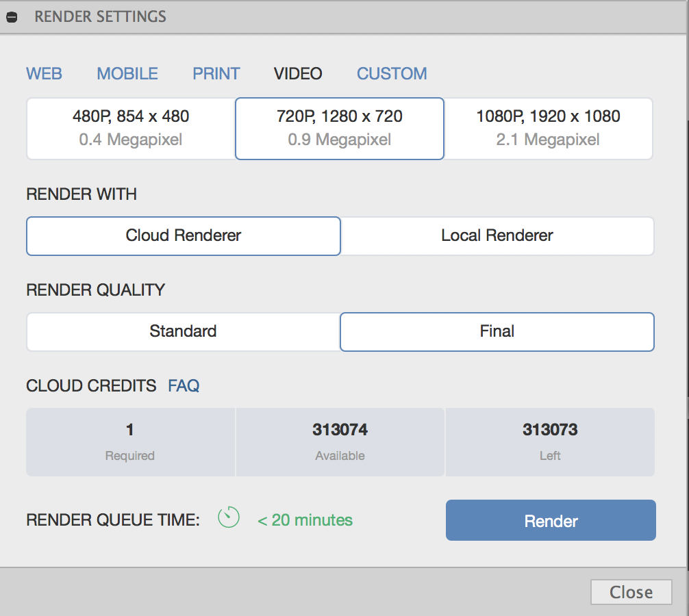This screenshot has height=616, width=689.
Task: Select the VIDEO preset tab
Action: coord(298,74)
